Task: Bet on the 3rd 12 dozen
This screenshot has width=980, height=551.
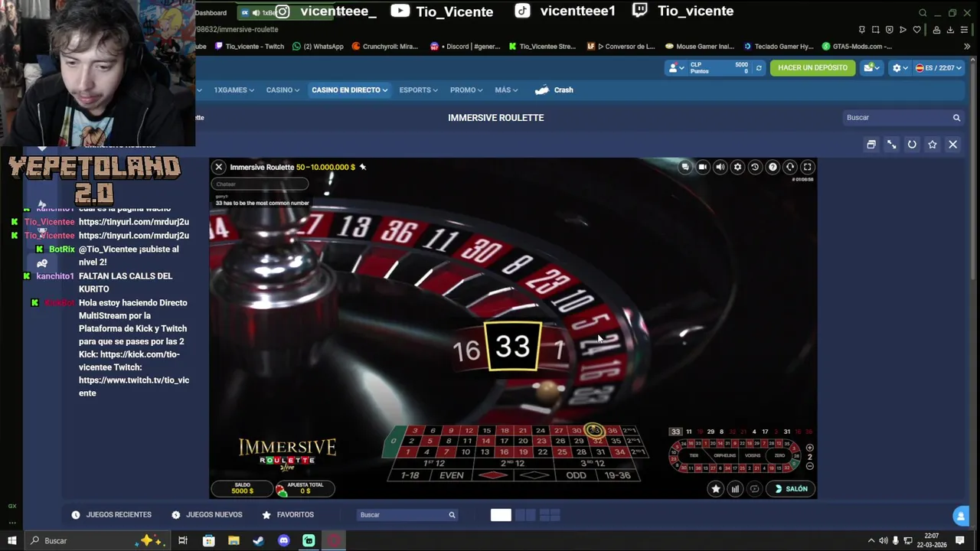Action: coord(592,464)
